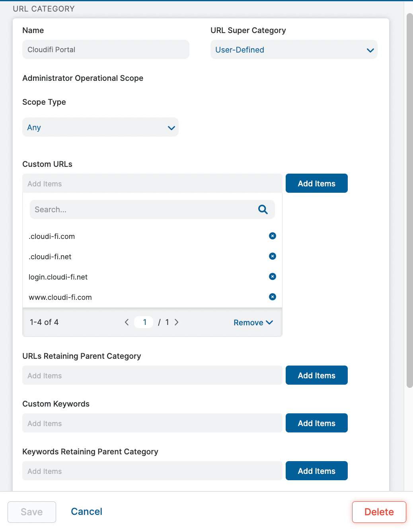Click the search magnifier icon in Custom URLs
413x532 pixels.
tap(263, 209)
